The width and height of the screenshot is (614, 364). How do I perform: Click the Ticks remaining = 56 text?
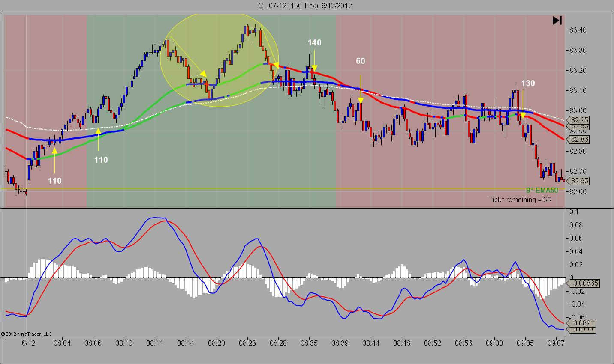pos(520,200)
